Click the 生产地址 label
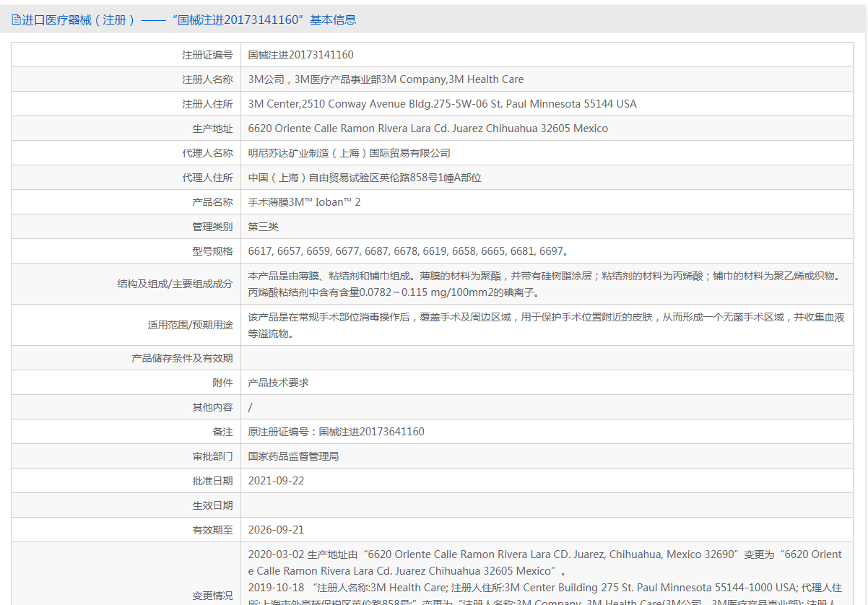 212,129
